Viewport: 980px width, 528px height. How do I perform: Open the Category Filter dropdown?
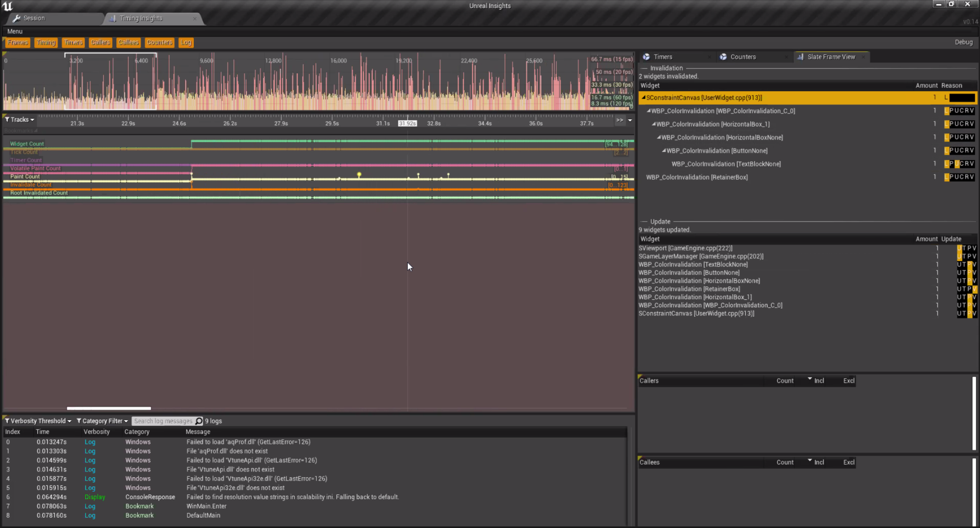102,421
